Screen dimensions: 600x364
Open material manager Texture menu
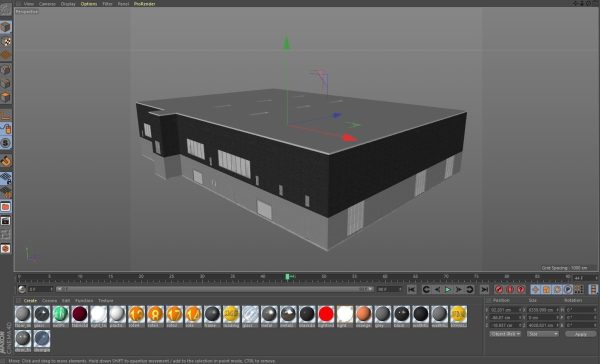(x=106, y=301)
